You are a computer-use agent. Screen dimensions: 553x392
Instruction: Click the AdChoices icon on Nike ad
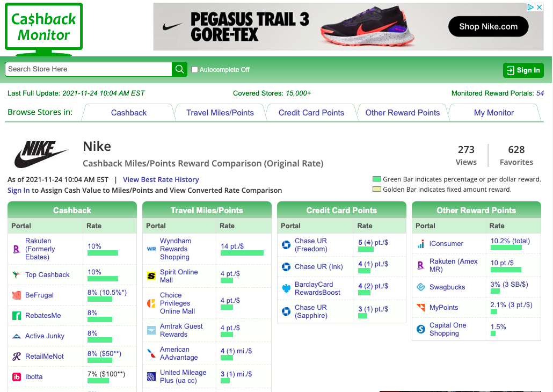pyautogui.click(x=530, y=7)
